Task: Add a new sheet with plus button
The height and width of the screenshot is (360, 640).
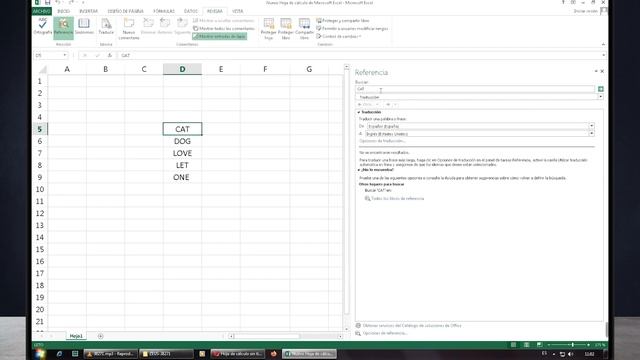Action: click(x=100, y=336)
